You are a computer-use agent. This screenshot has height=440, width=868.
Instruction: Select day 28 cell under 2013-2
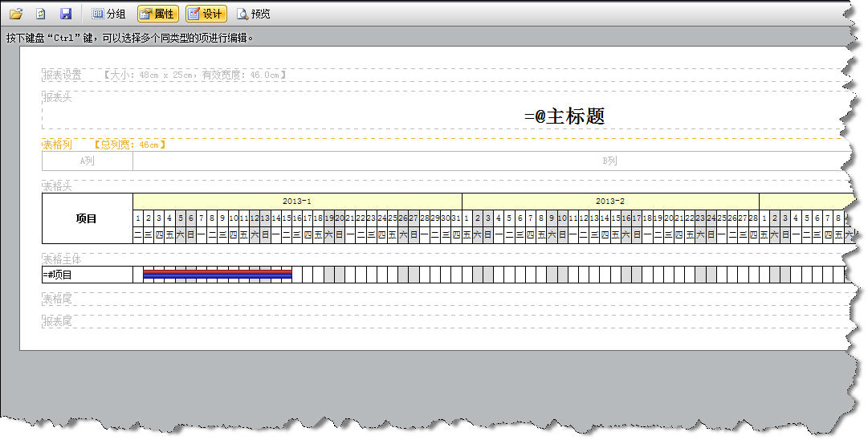click(x=753, y=218)
